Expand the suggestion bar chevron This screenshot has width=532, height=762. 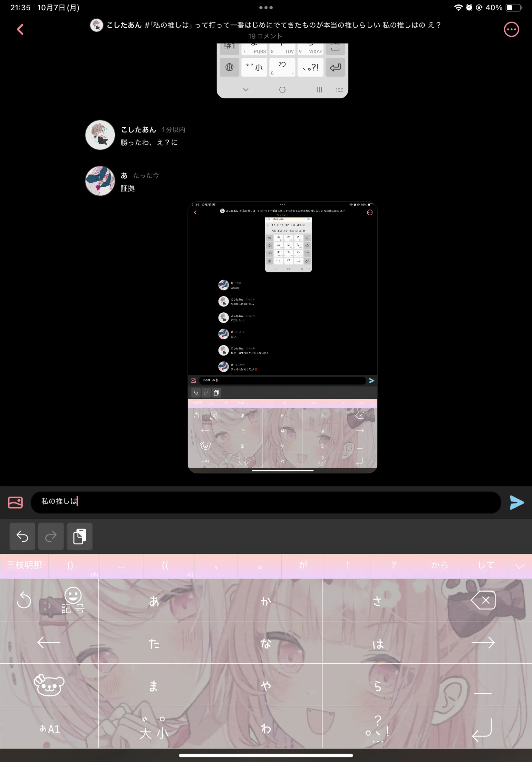point(520,566)
